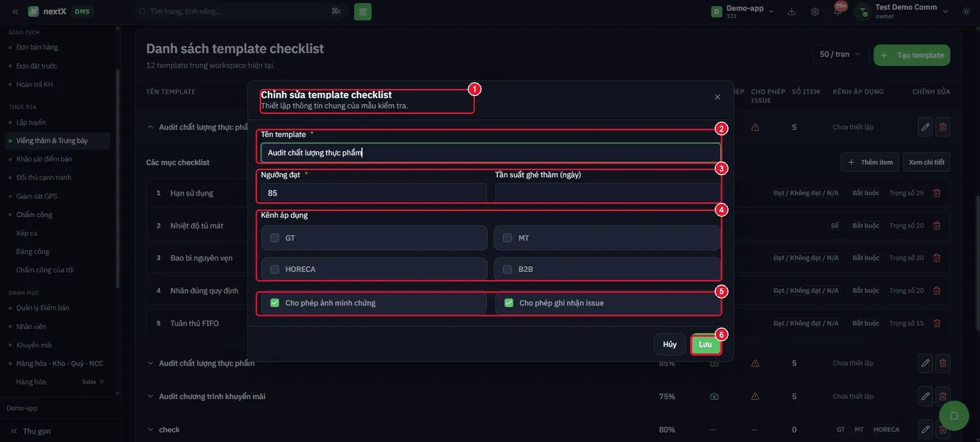This screenshot has height=442, width=980.
Task: Collapse the sidebar with the double-chevron icon at top
Action: tap(15, 12)
